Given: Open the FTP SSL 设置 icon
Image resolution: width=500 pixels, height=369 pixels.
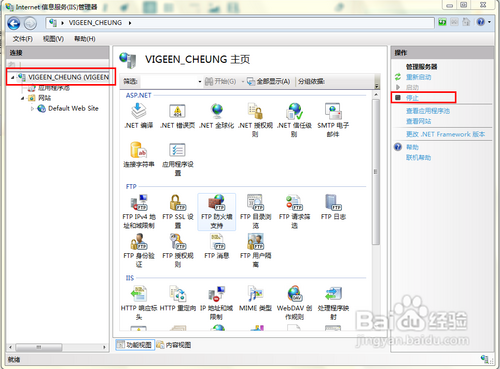Looking at the screenshot, I should 178,212.
